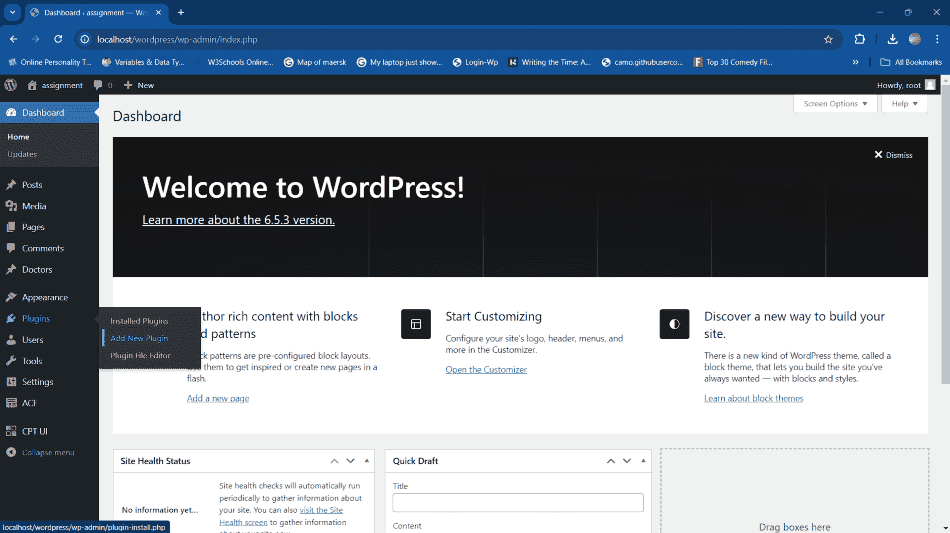Click the WordPress logo in admin bar
The height and width of the screenshot is (533, 950).
[x=10, y=85]
